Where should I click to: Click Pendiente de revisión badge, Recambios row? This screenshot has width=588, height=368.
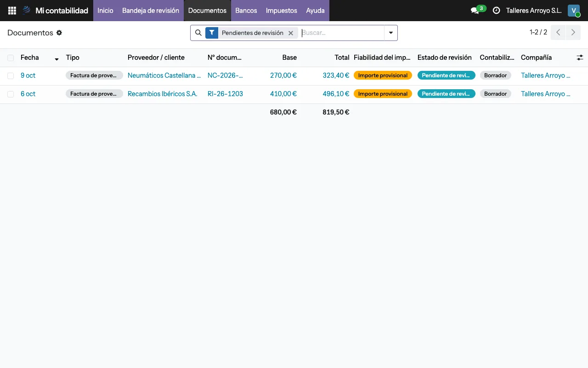pyautogui.click(x=447, y=94)
